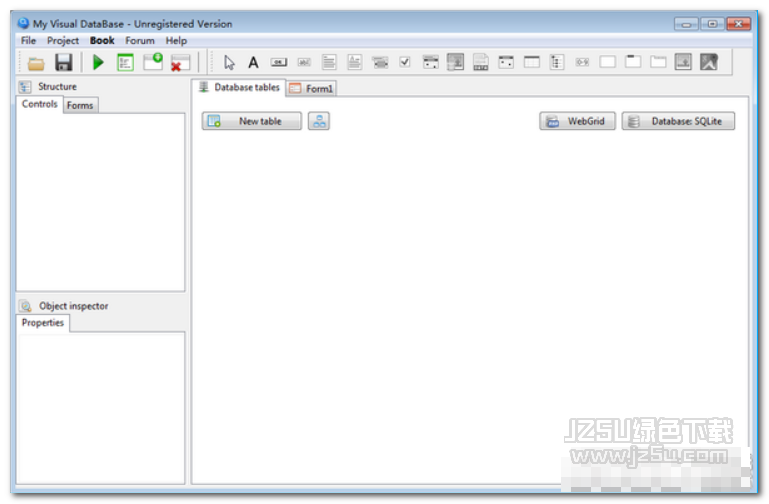Select the GroupBox component tool
The height and width of the screenshot is (504, 769).
(633, 62)
